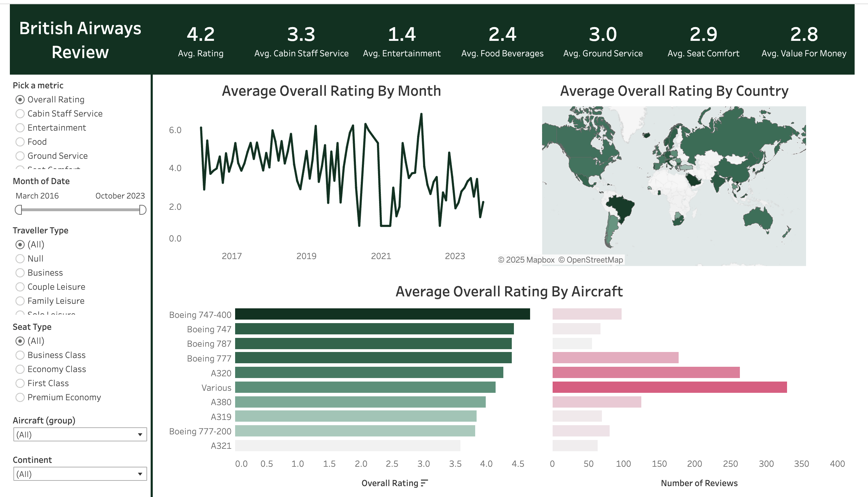Click the left handle of Month slider

(x=18, y=210)
